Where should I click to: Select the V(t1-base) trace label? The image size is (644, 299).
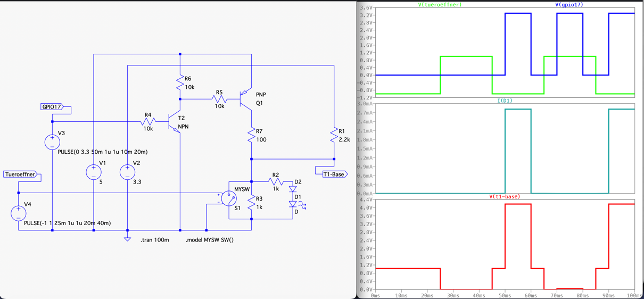[505, 196]
